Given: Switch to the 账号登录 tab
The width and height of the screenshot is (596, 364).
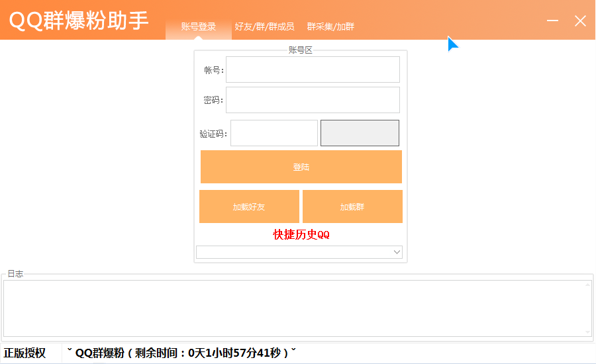Looking at the screenshot, I should coord(199,27).
